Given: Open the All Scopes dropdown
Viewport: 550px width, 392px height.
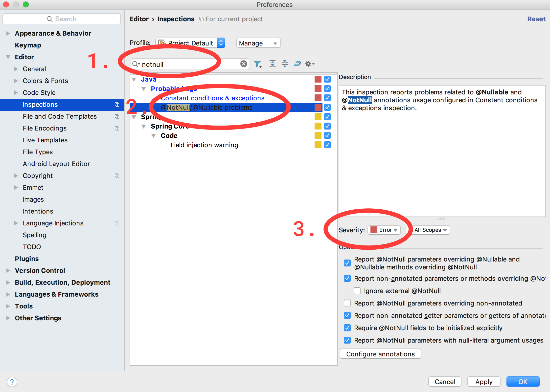Looking at the screenshot, I should tap(430, 230).
